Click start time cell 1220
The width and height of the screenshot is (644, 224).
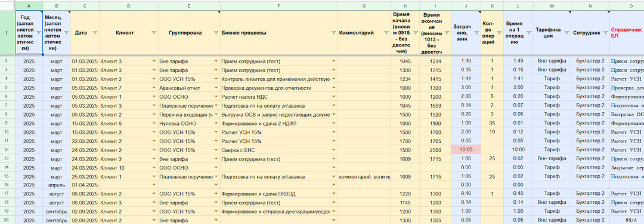point(404,194)
